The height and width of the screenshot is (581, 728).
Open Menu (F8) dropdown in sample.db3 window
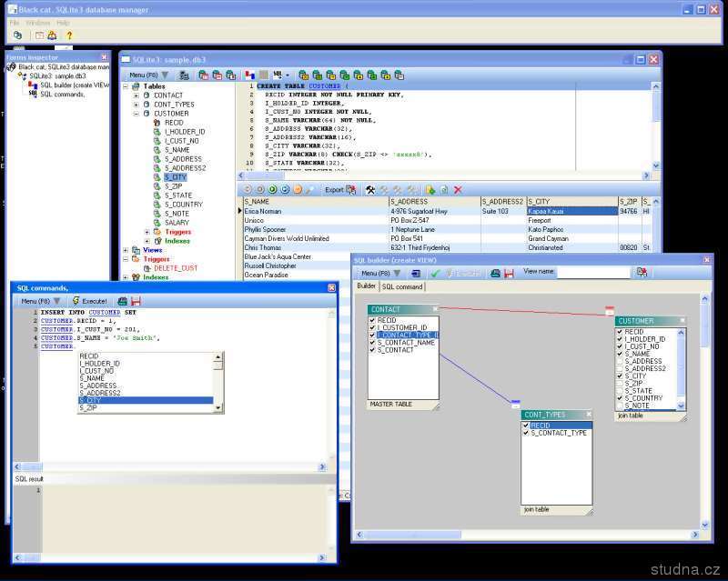click(x=148, y=75)
